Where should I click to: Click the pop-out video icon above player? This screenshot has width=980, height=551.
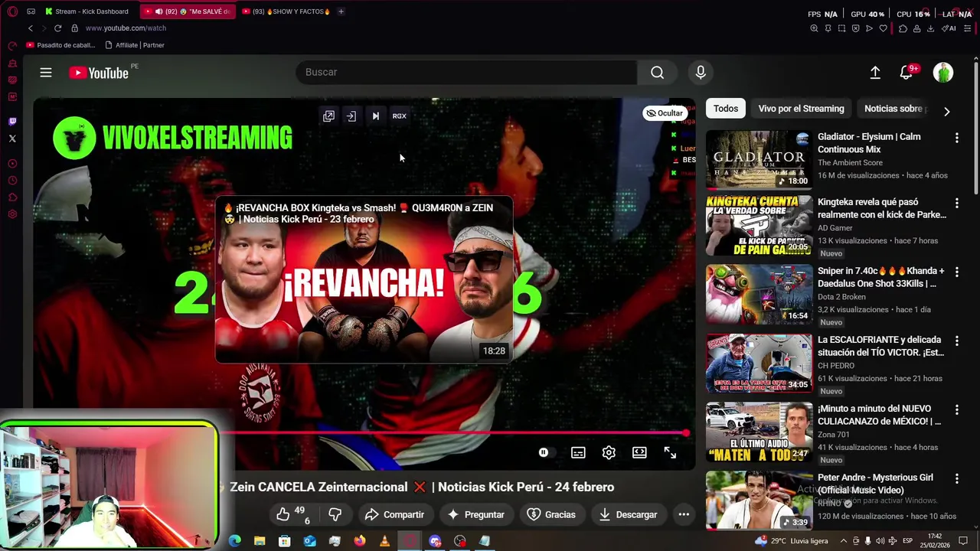pos(328,116)
